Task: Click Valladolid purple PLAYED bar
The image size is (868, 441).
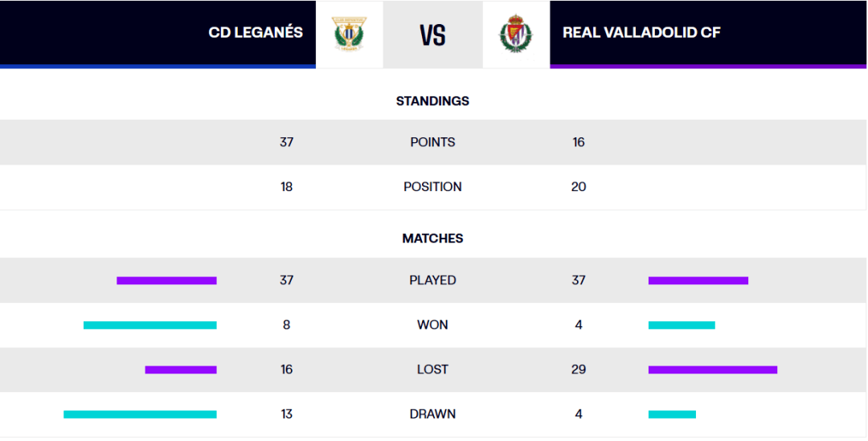Action: pyautogui.click(x=698, y=280)
